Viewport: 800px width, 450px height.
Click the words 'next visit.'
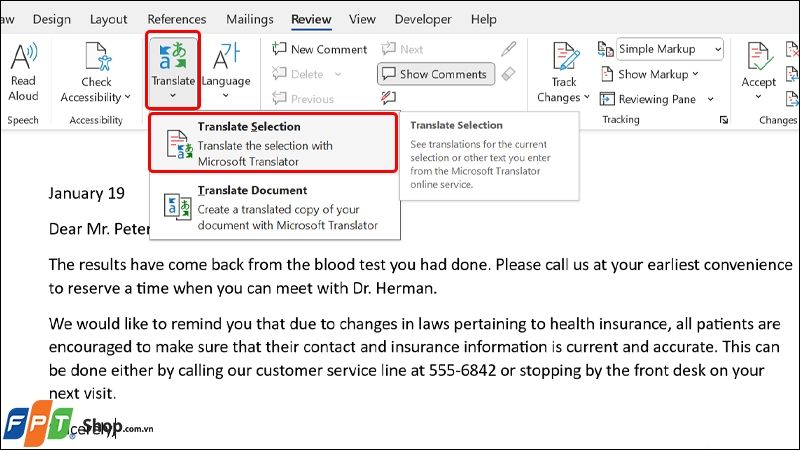(82, 393)
